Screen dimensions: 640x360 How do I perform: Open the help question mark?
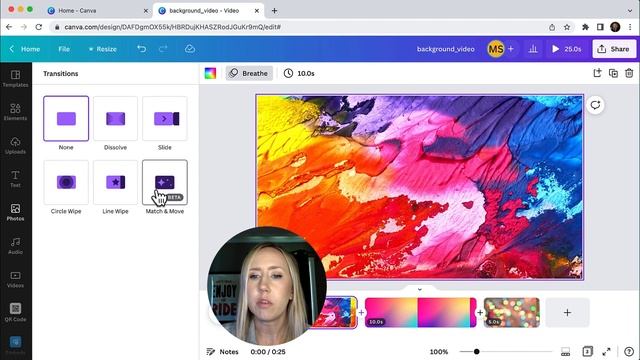(x=629, y=351)
